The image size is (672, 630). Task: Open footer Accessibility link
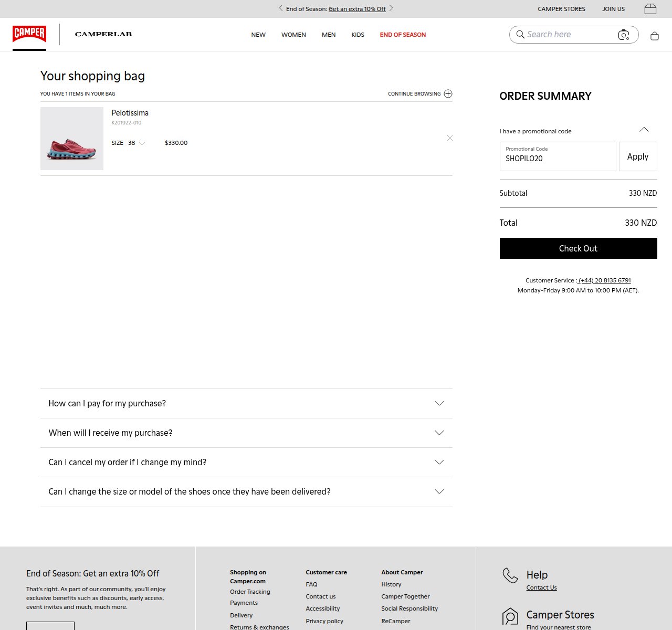coord(322,608)
